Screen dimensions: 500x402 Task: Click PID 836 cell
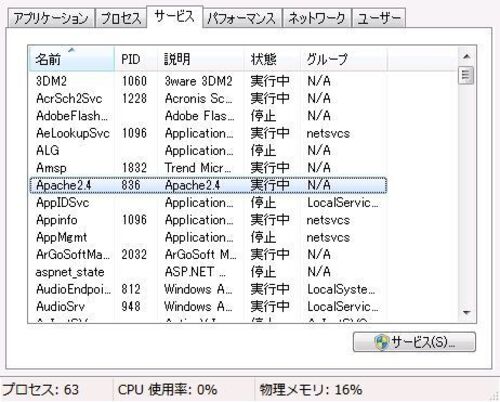pyautogui.click(x=131, y=185)
